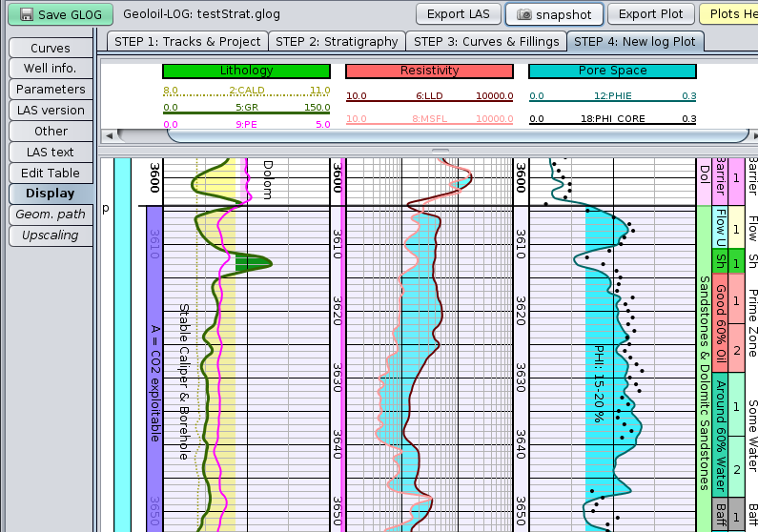Click depth label 3640 in Pore Space track
This screenshot has height=532, width=758.
[x=520, y=444]
